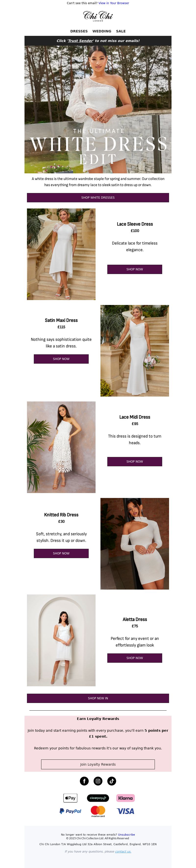Click the PayPal logo

pyautogui.click(x=70, y=811)
